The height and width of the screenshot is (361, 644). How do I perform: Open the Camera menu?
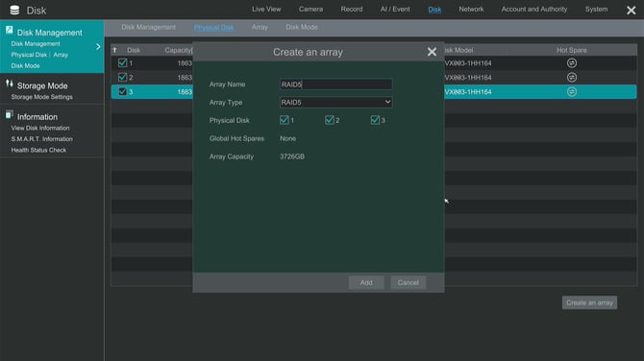310,9
